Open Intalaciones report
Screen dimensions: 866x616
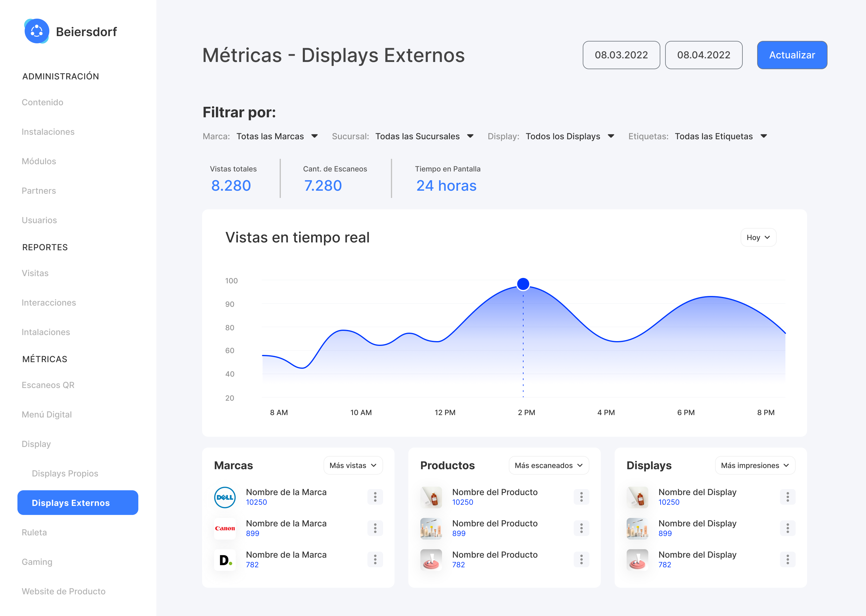click(46, 332)
